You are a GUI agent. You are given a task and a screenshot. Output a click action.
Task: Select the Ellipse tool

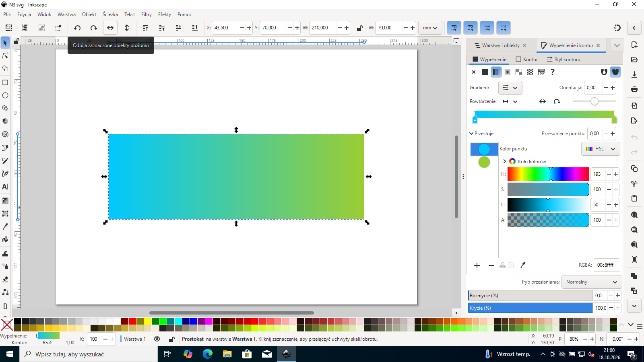(x=5, y=95)
